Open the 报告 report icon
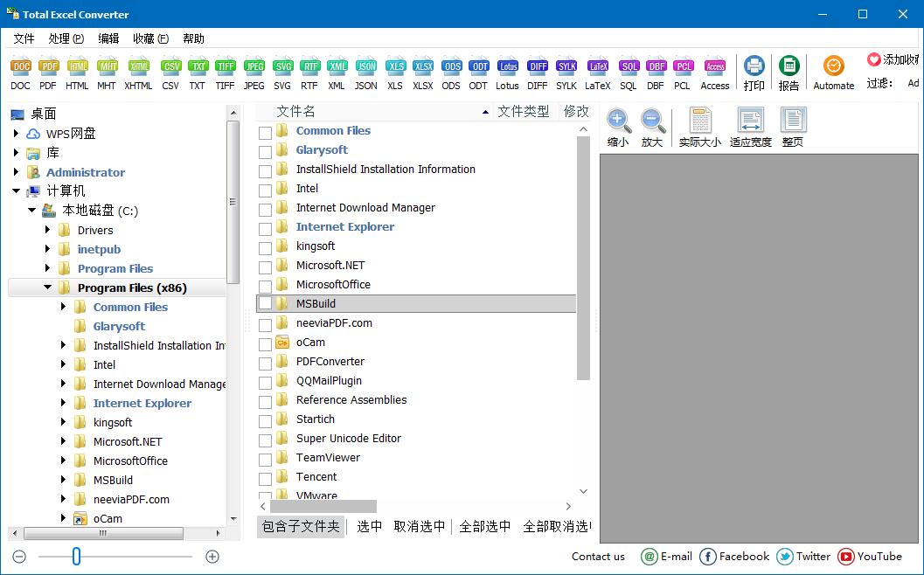 pos(789,66)
